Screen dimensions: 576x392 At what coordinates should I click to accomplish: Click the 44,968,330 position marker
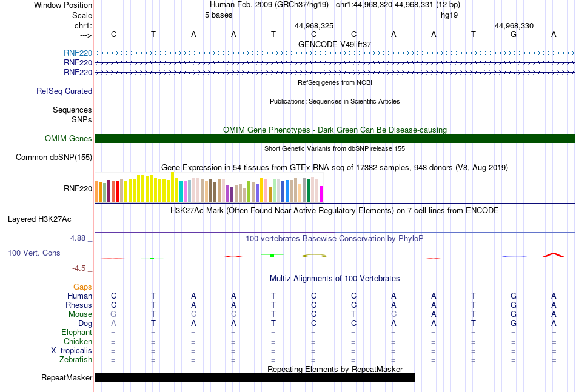514,25
